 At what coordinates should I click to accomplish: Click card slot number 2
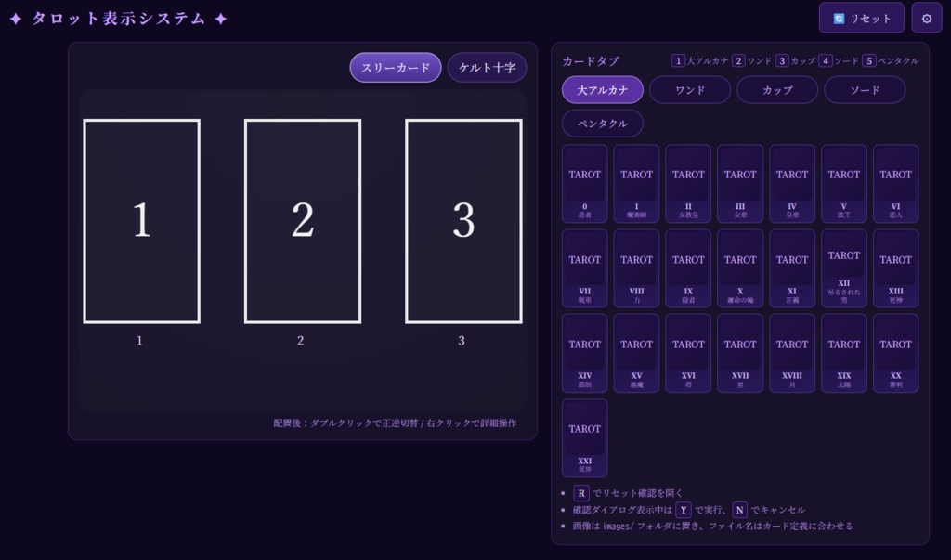point(301,220)
